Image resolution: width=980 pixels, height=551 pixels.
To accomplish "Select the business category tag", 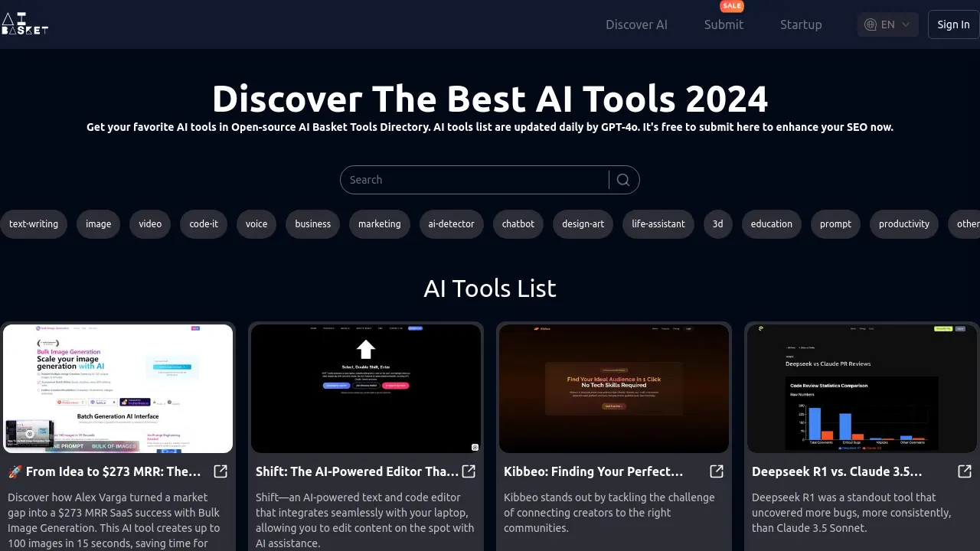I will [312, 224].
